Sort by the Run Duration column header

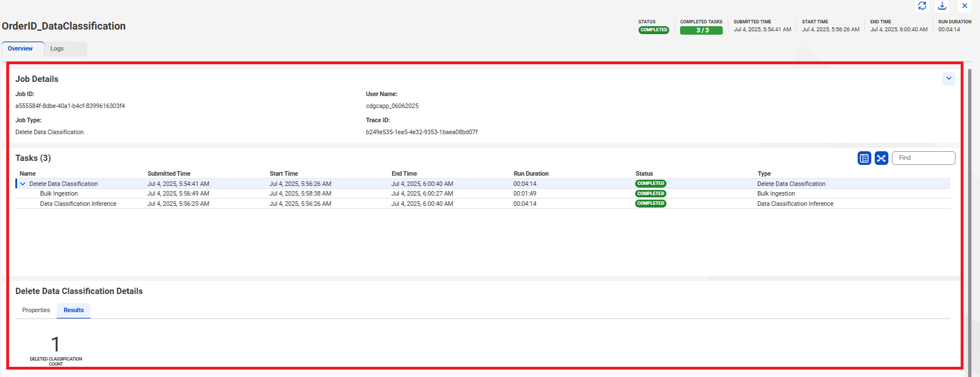point(531,173)
